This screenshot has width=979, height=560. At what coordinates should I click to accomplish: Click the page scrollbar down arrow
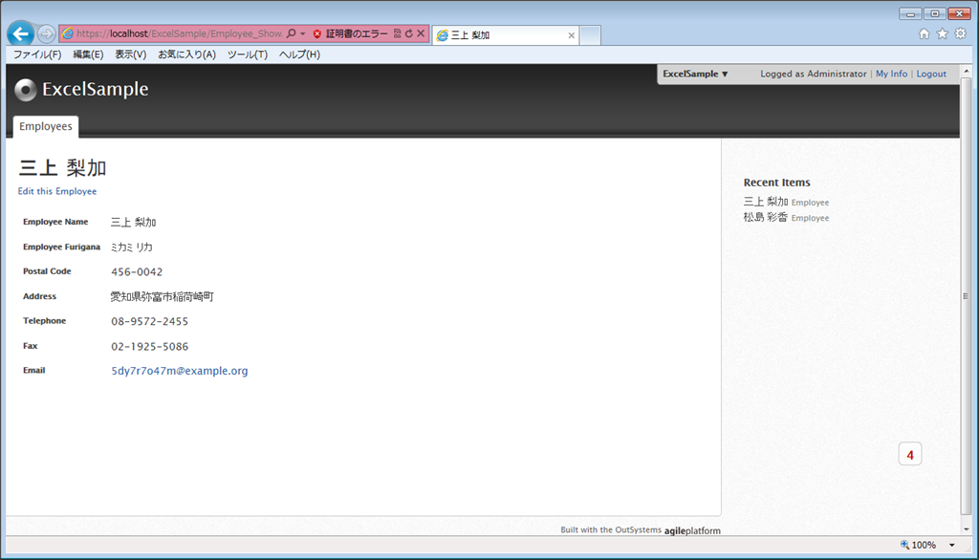click(966, 528)
